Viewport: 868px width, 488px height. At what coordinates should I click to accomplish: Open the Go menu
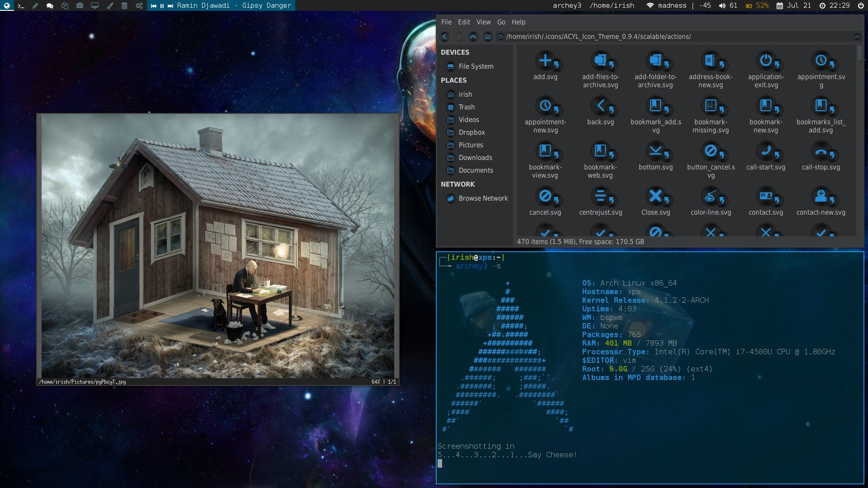point(501,22)
